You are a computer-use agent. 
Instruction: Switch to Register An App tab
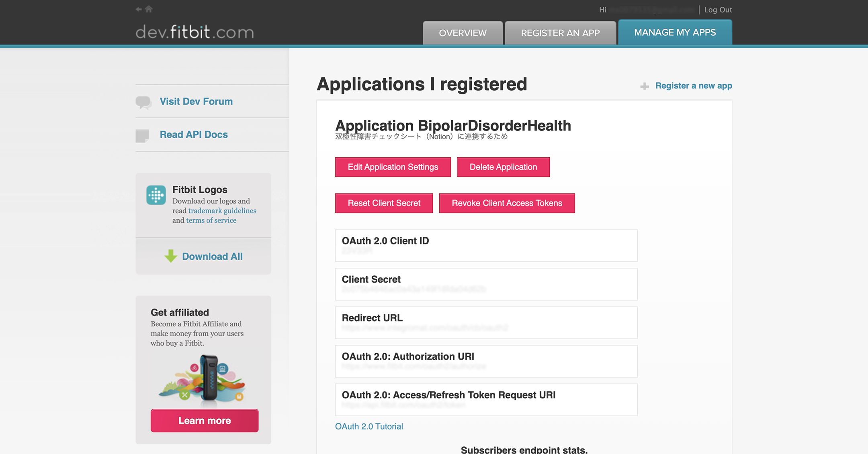tap(560, 33)
